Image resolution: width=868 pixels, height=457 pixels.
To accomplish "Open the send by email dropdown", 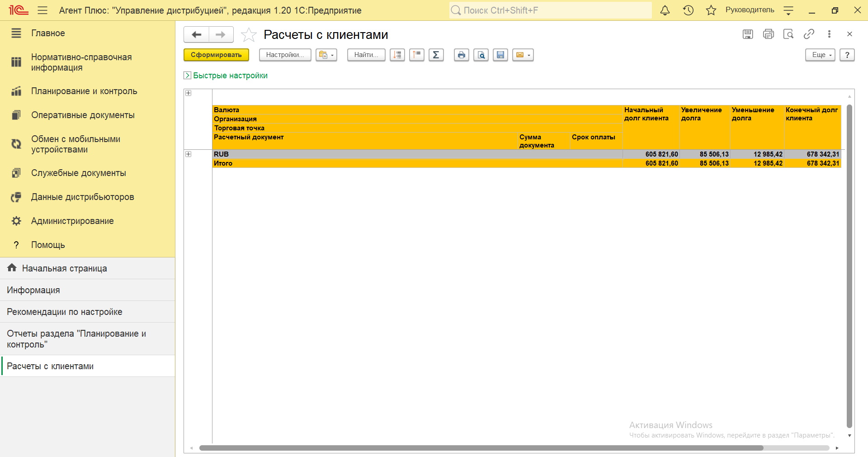I will [523, 55].
